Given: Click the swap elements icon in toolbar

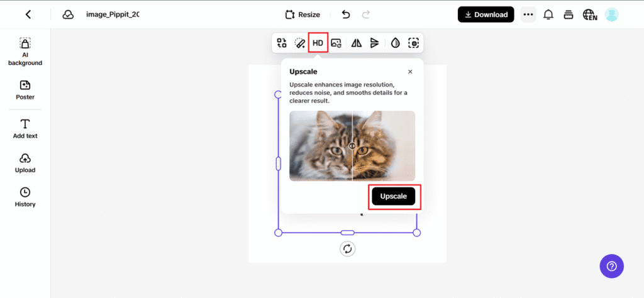Looking at the screenshot, I should coord(282,43).
